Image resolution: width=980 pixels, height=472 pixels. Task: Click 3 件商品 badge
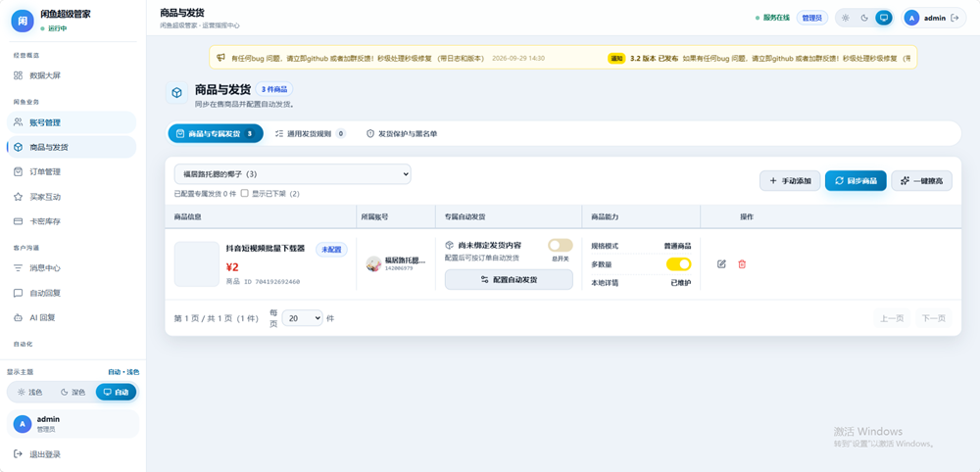click(274, 89)
